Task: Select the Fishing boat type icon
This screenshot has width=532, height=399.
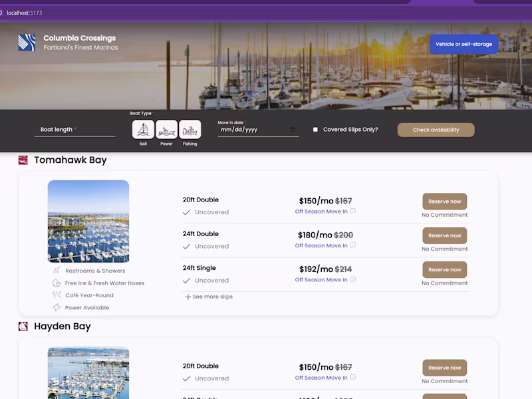Action: click(x=190, y=129)
